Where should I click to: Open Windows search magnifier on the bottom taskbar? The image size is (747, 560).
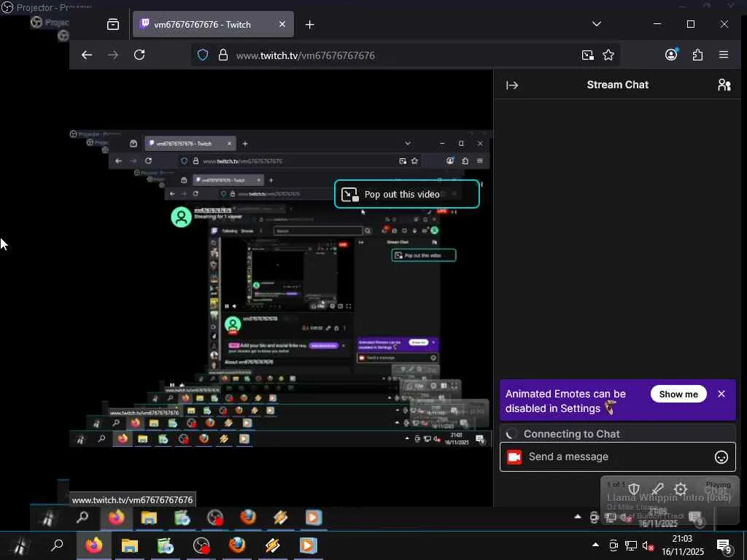point(57,545)
